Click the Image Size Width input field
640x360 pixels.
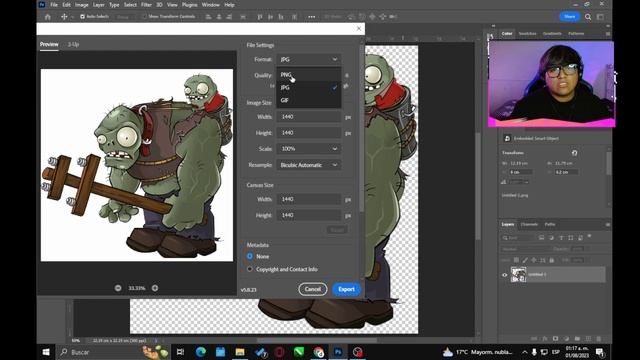coord(309,117)
